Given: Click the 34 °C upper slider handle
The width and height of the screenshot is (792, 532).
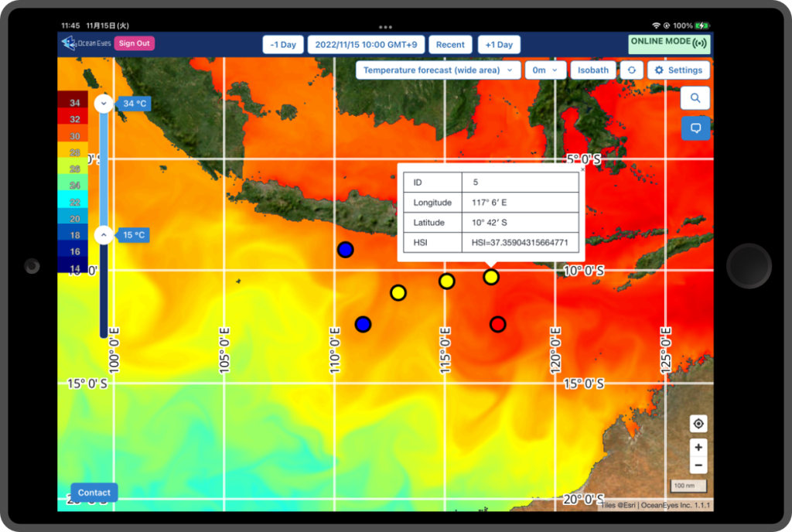Looking at the screenshot, I should (104, 104).
